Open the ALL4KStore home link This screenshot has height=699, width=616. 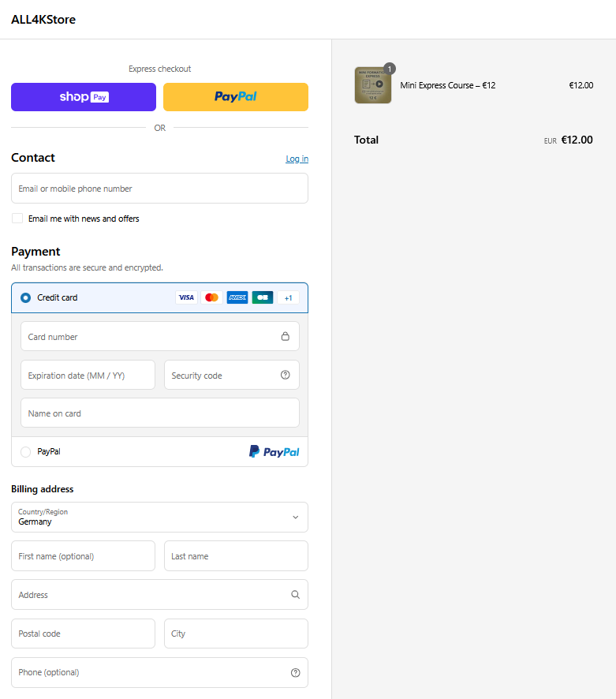click(x=43, y=20)
